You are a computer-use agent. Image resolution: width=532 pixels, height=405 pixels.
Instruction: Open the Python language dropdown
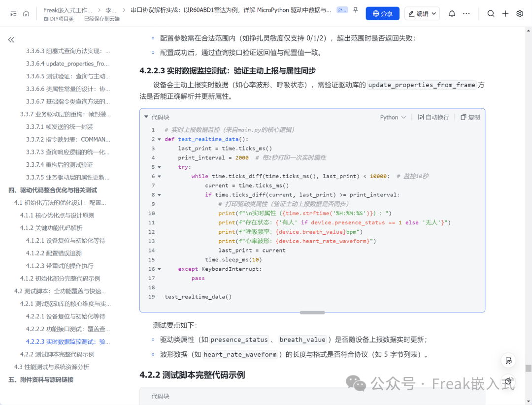(393, 117)
